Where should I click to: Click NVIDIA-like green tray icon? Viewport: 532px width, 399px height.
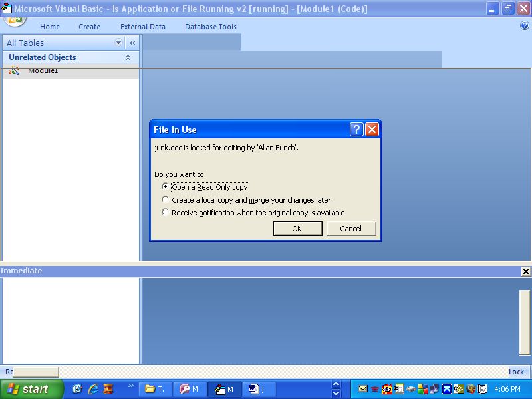click(x=459, y=389)
